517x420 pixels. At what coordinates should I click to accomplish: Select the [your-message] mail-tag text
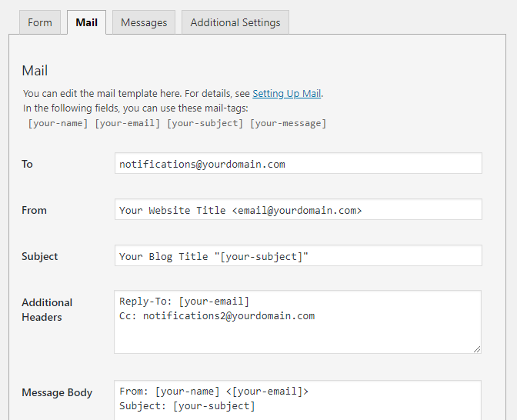click(288, 123)
